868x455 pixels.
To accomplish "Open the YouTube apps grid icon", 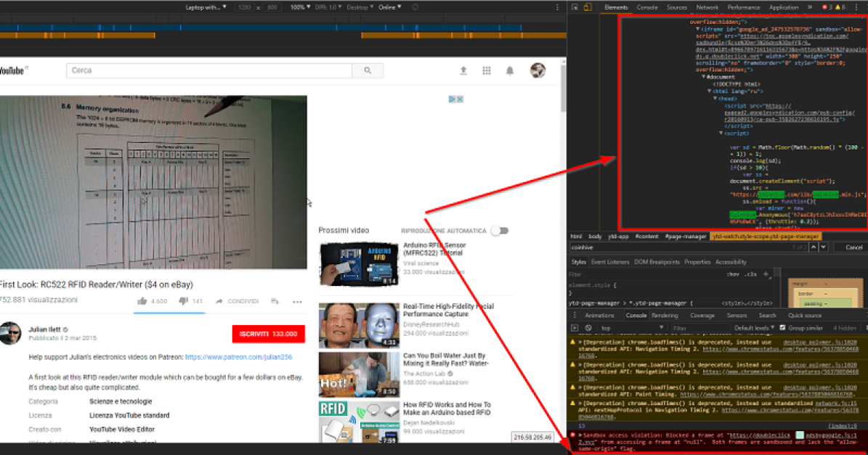I will tap(487, 70).
